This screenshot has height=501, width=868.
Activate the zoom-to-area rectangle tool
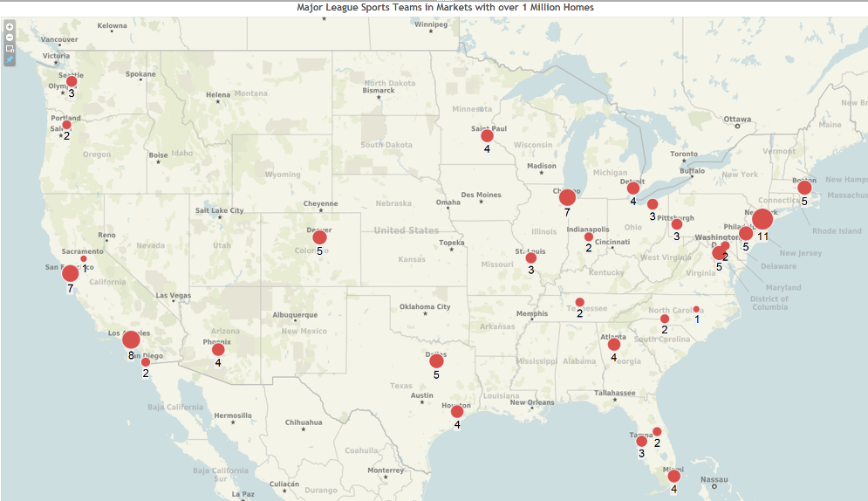click(10, 49)
